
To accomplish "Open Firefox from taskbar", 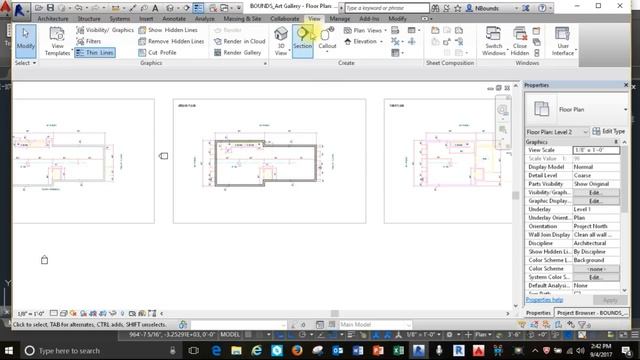I will coord(297,351).
